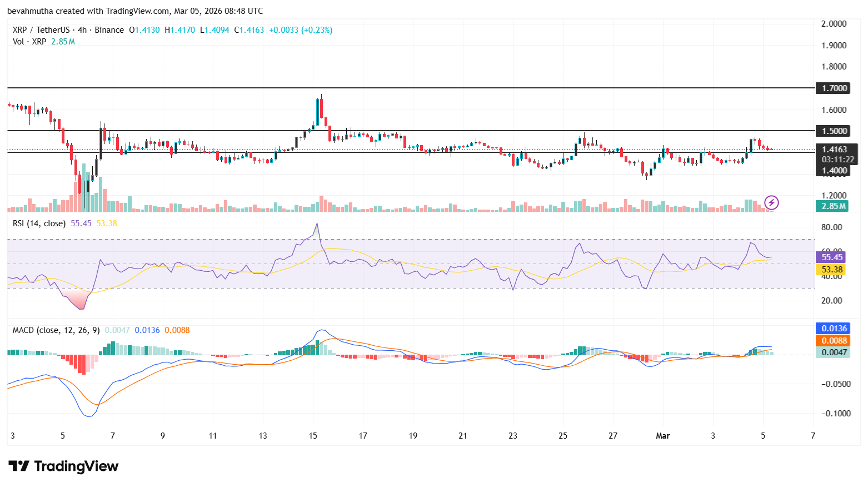Click the 1.7000 resistance level price label
This screenshot has width=868, height=487.
(833, 88)
